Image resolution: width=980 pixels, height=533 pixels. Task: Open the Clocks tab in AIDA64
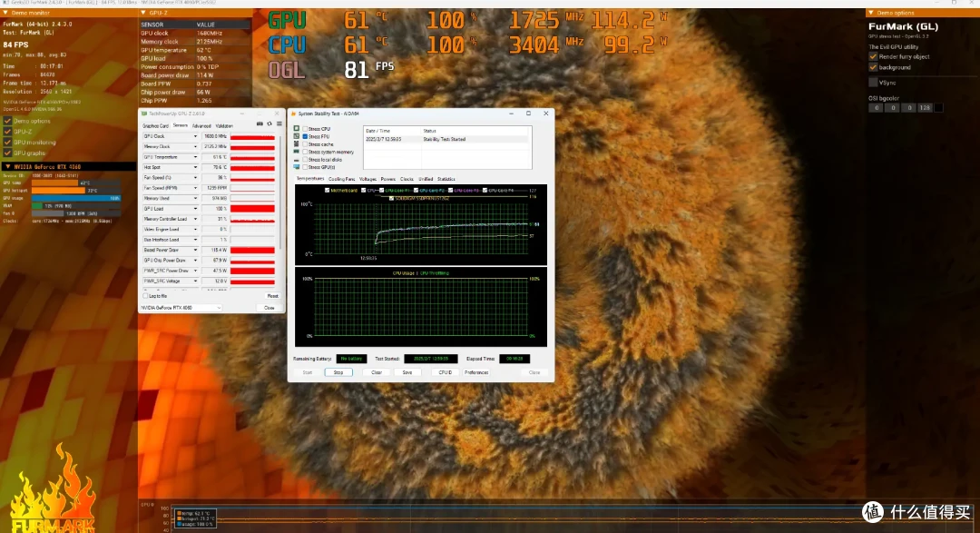[x=407, y=179]
